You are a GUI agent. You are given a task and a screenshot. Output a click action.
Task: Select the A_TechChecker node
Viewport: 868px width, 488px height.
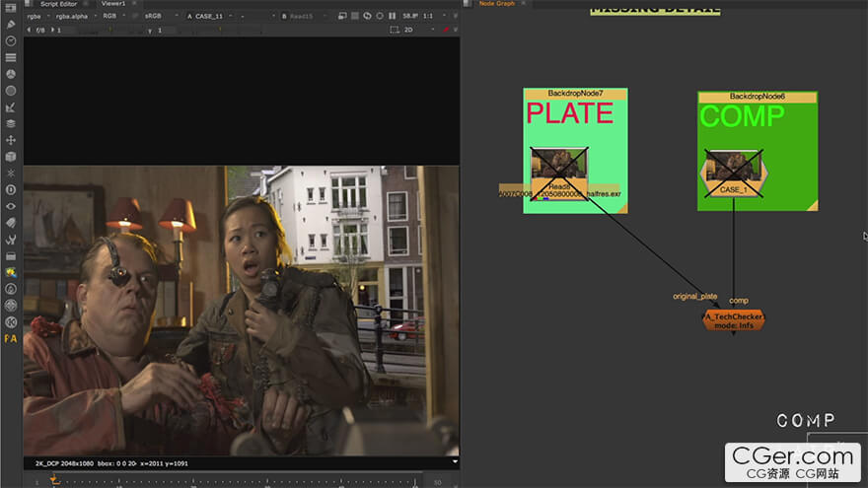[733, 319]
